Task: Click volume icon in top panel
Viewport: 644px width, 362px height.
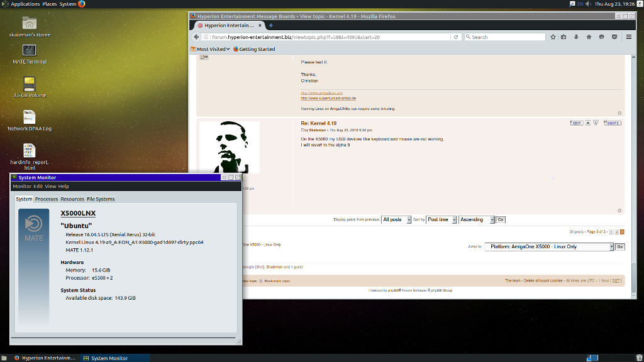Action: tap(589, 4)
